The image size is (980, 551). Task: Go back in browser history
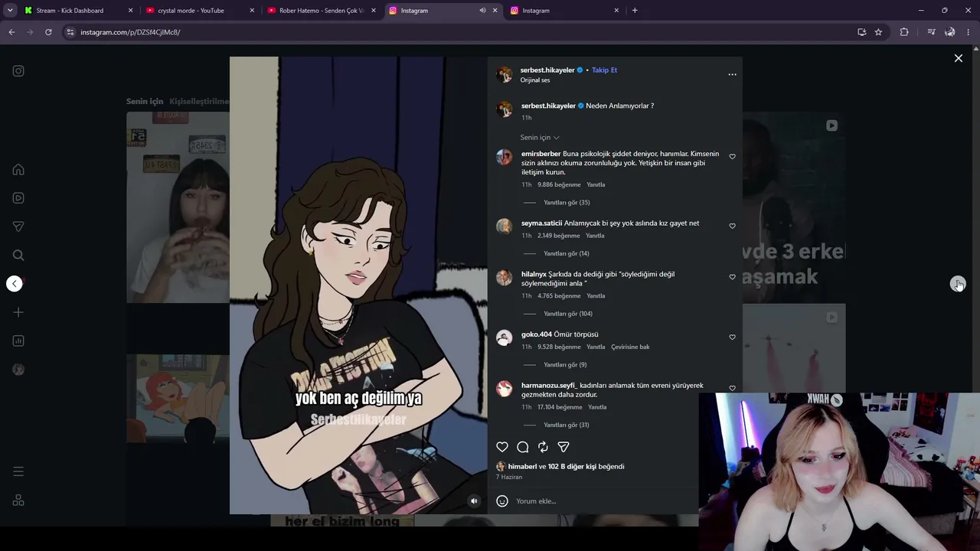pos(11,32)
